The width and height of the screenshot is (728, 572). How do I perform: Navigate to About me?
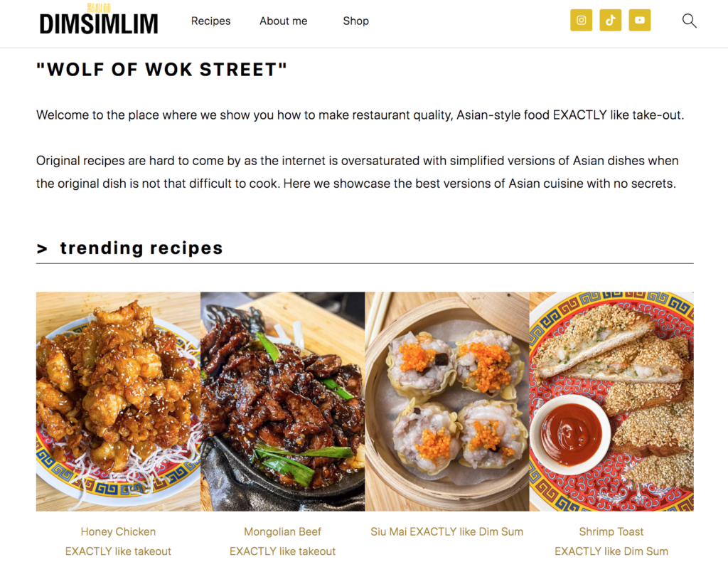pos(283,21)
